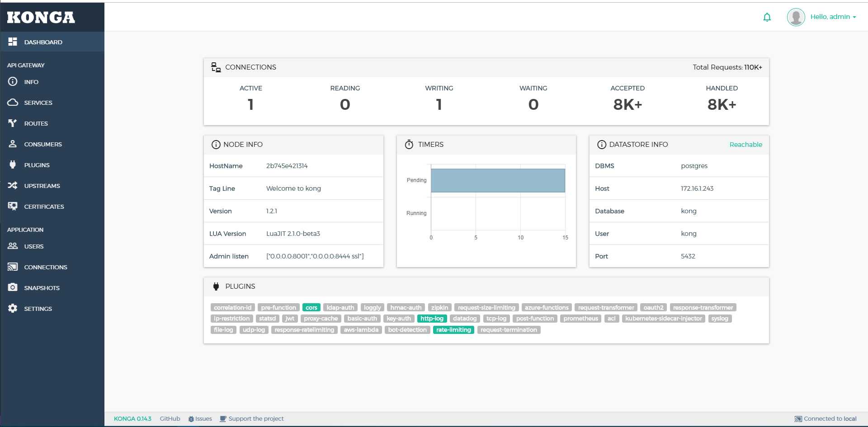
Task: Open the GitHub footer link
Action: click(x=170, y=419)
